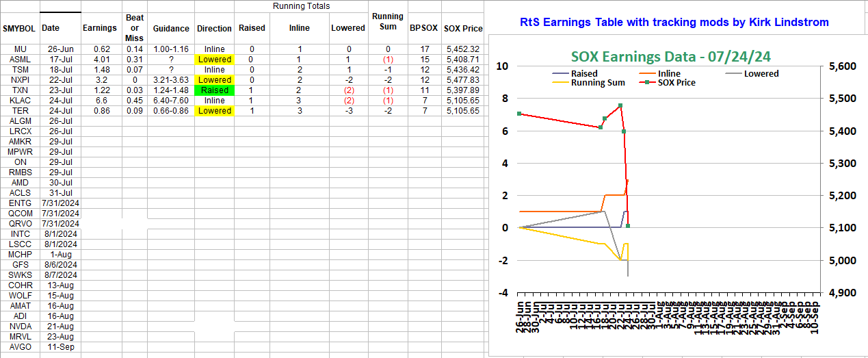Viewport: 868px width, 358px height.
Task: Click the MU earnings value 0.62
Action: tap(101, 49)
